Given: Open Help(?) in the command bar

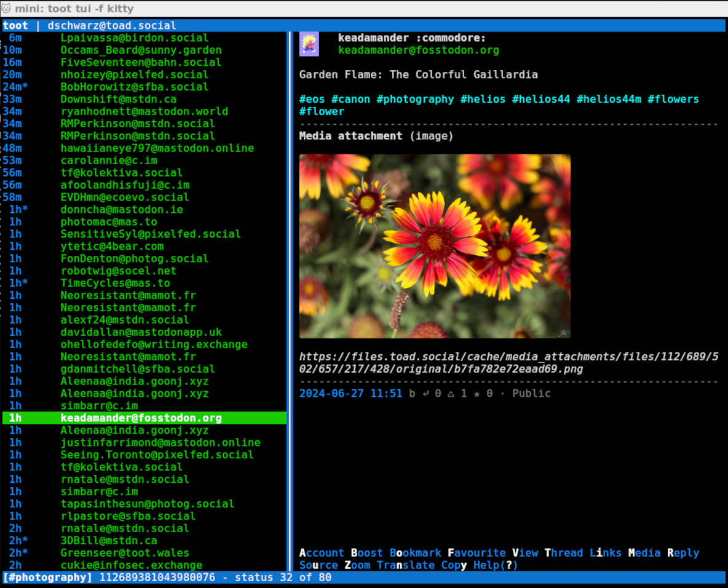Looking at the screenshot, I should click(x=496, y=565).
